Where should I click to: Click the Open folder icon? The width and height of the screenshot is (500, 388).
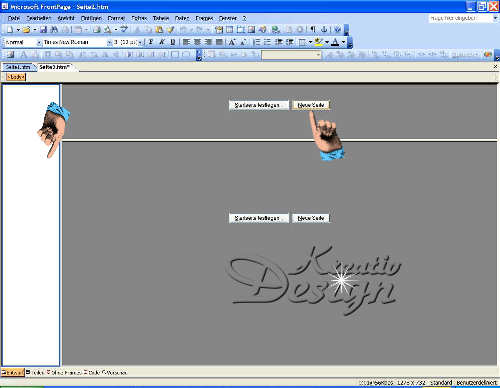26,30
